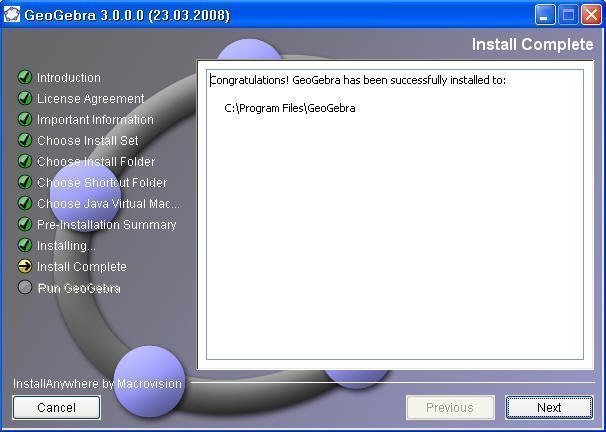Click the green checkmark beside License Agreement
Viewport: 606px width, 432px height.
(25, 98)
